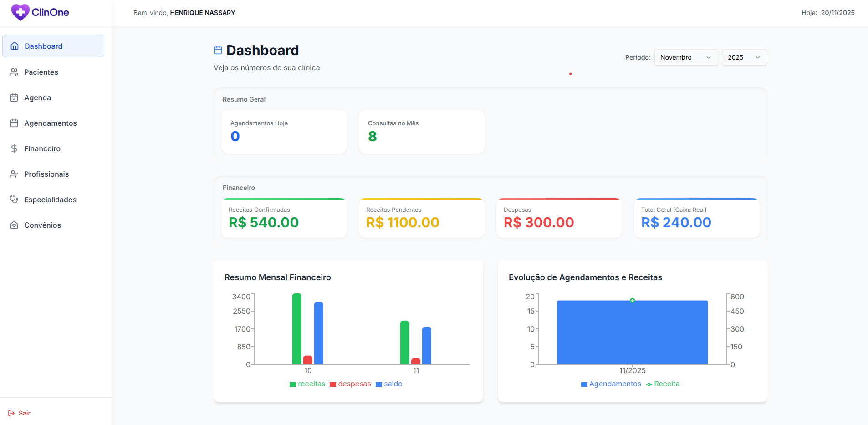The image size is (868, 425).
Task: Click the HENRIQUE NASSARY welcome name
Action: click(203, 13)
